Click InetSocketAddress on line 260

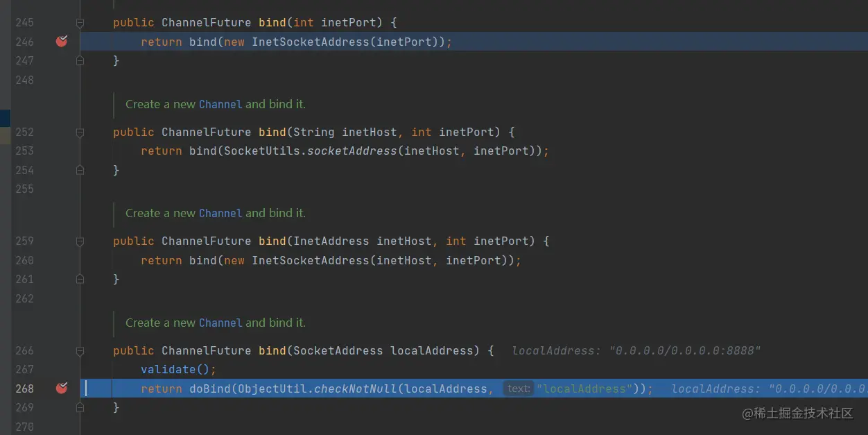(x=311, y=260)
